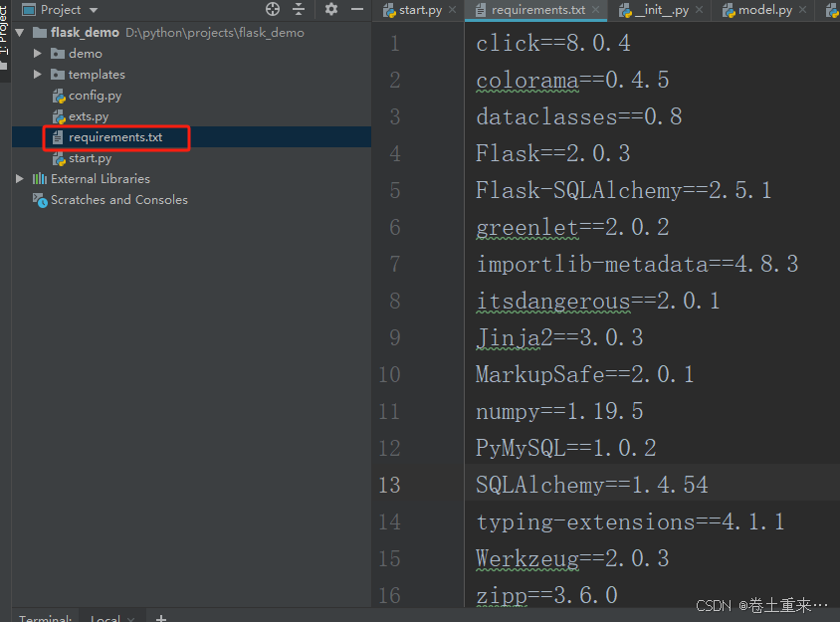Click the PyMySQL==1.0.2 line
This screenshot has width=840, height=622.
[x=565, y=449]
